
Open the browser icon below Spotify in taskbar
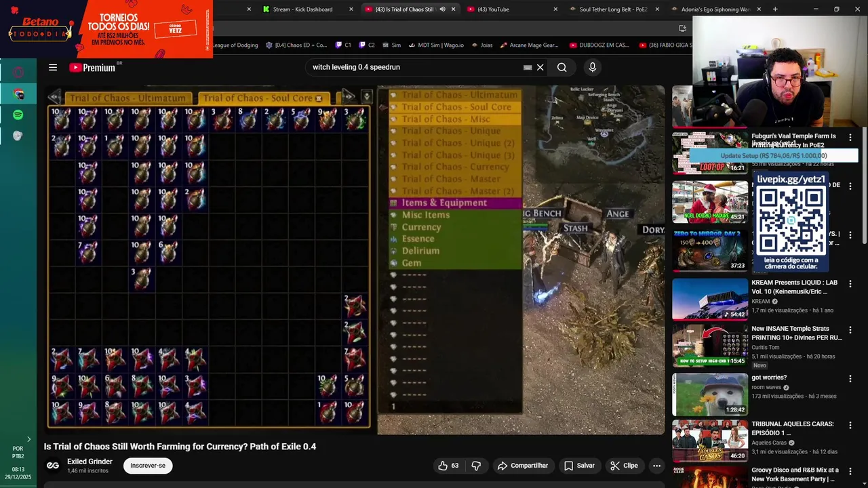point(18,136)
